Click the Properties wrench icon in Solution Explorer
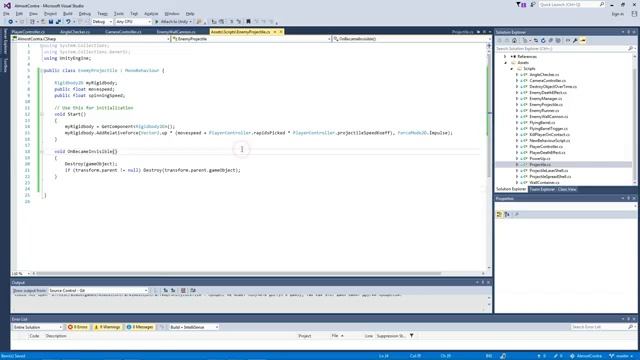Viewport: 640px width, 360px height. [x=575, y=40]
